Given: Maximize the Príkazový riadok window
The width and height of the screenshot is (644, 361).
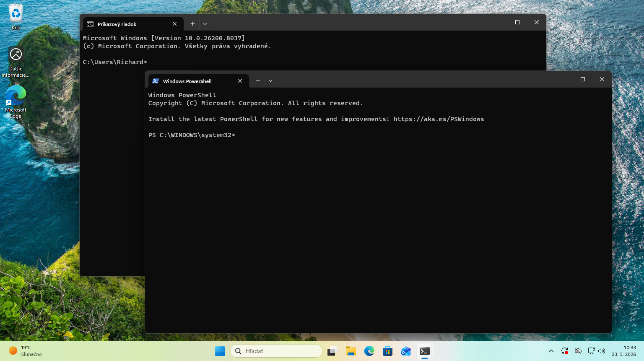Looking at the screenshot, I should tap(517, 22).
